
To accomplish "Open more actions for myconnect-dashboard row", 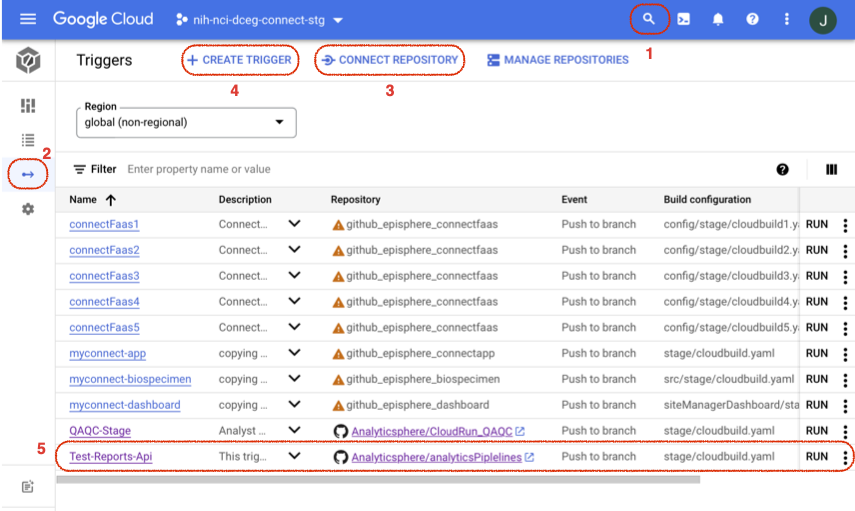I will pos(845,406).
